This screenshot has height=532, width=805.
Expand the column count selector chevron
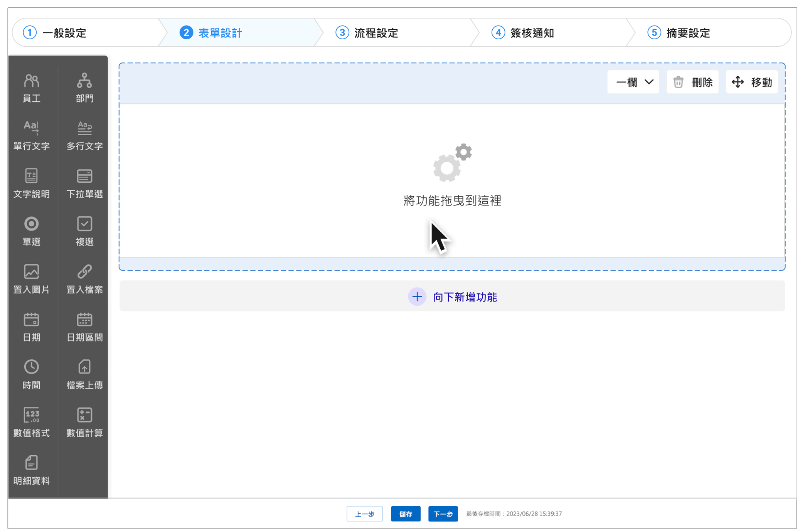point(649,82)
